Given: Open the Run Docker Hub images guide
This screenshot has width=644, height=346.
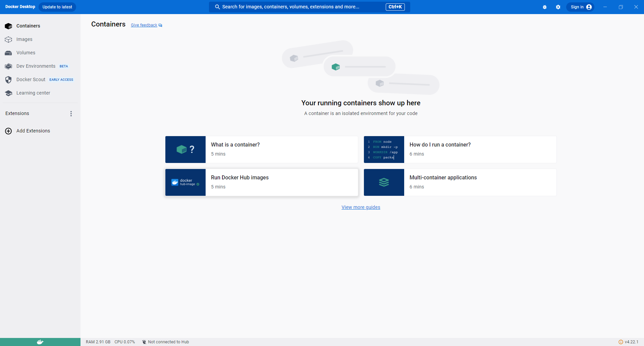Looking at the screenshot, I should point(262,182).
